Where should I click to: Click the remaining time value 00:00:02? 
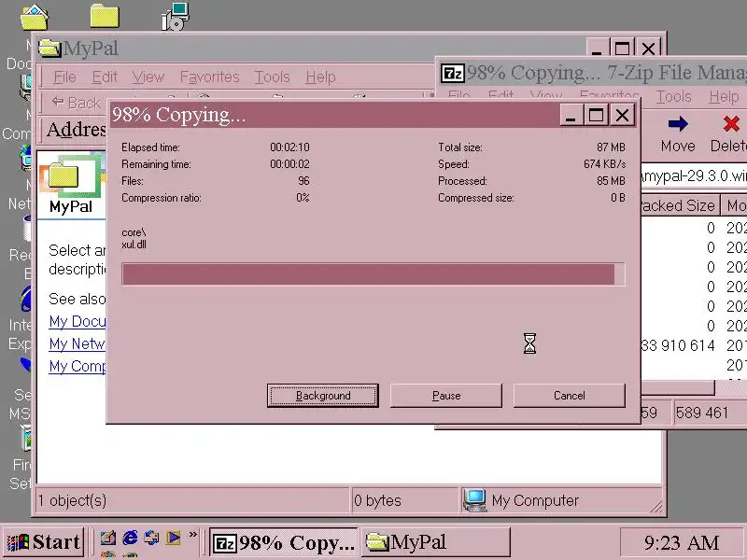click(289, 164)
